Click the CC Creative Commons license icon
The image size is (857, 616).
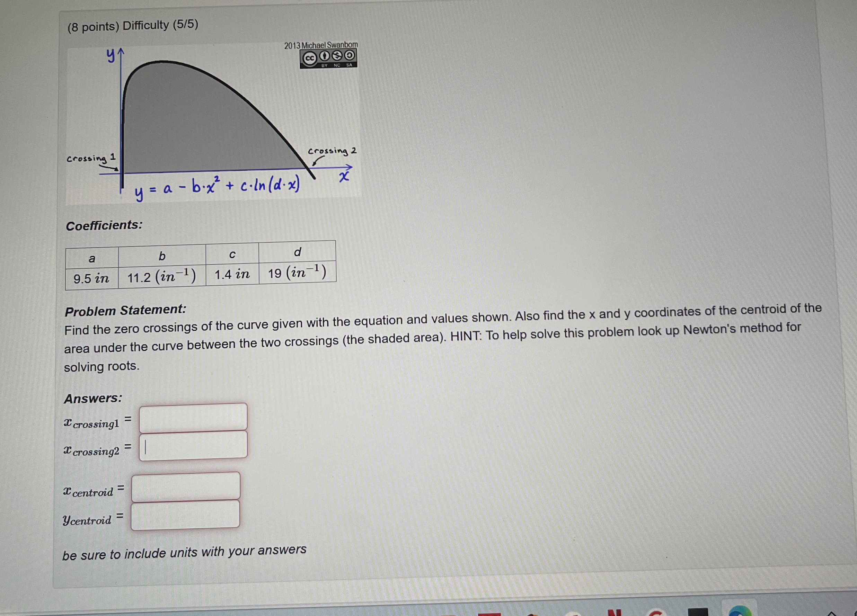pyautogui.click(x=310, y=57)
